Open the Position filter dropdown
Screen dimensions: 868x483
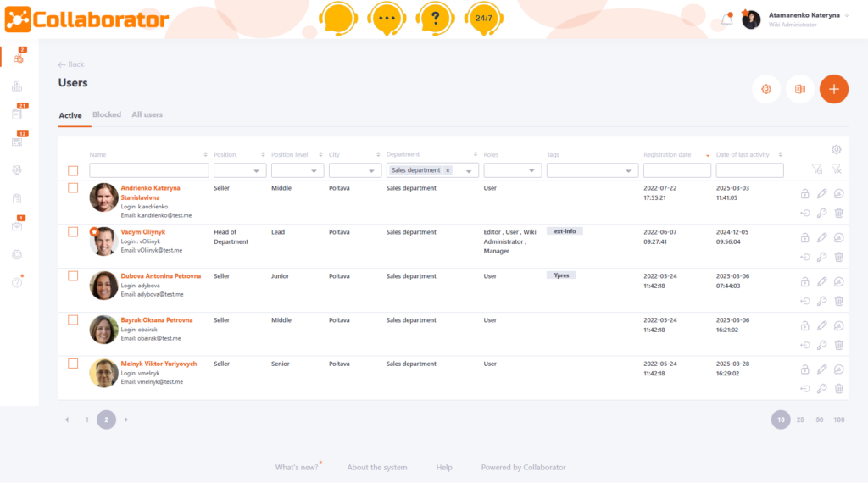coord(240,170)
